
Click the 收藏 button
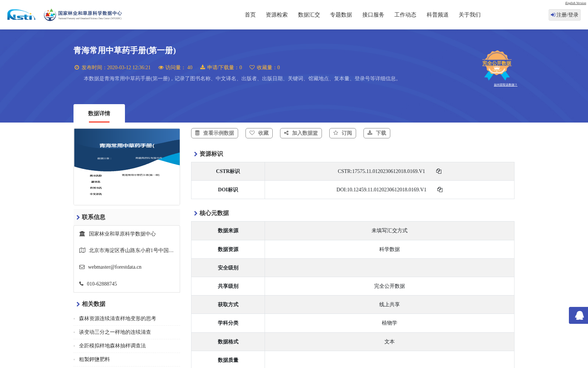click(x=259, y=133)
